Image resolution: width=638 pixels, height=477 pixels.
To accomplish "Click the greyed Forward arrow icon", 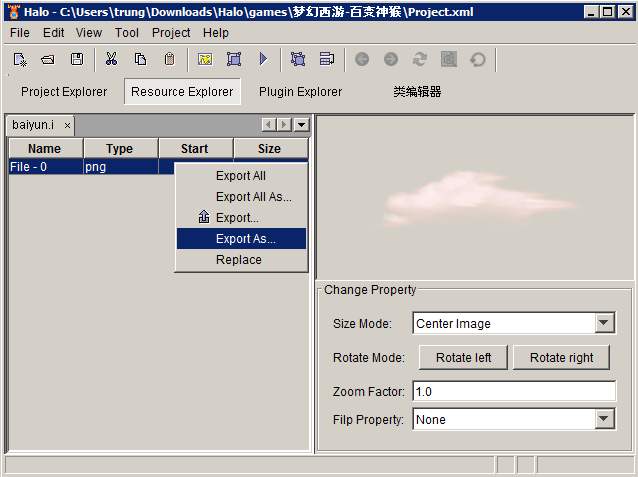I will 391,59.
